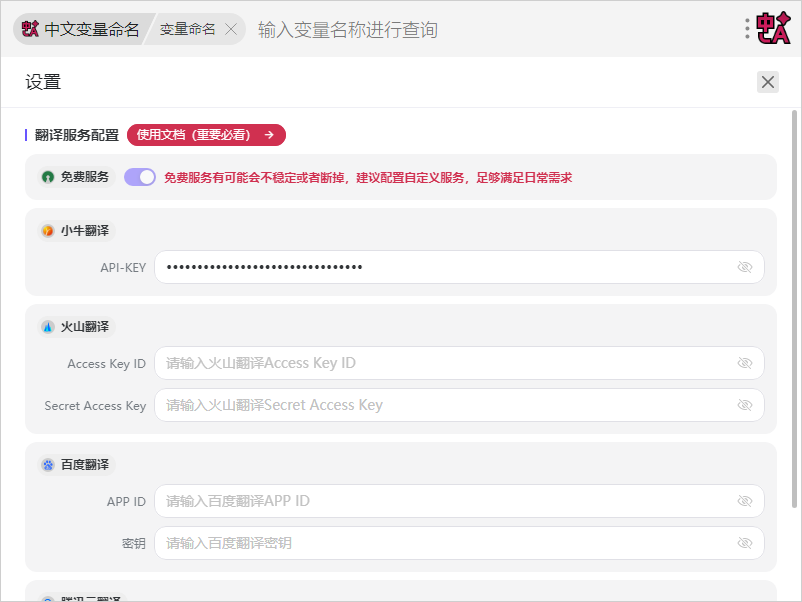Click the APP ID field label
The width and height of the screenshot is (802, 602).
[x=126, y=502]
